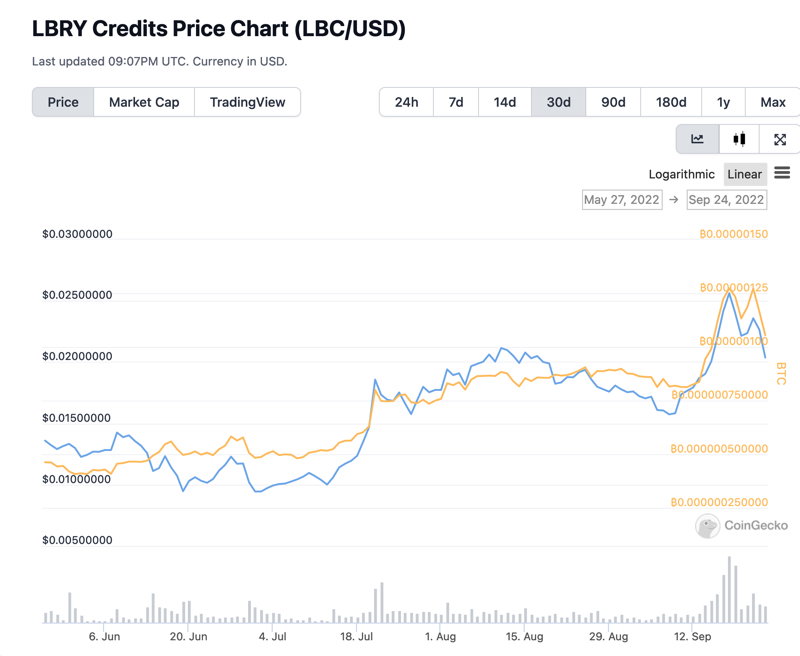Click the CoinGecko gecko logo

(x=708, y=525)
